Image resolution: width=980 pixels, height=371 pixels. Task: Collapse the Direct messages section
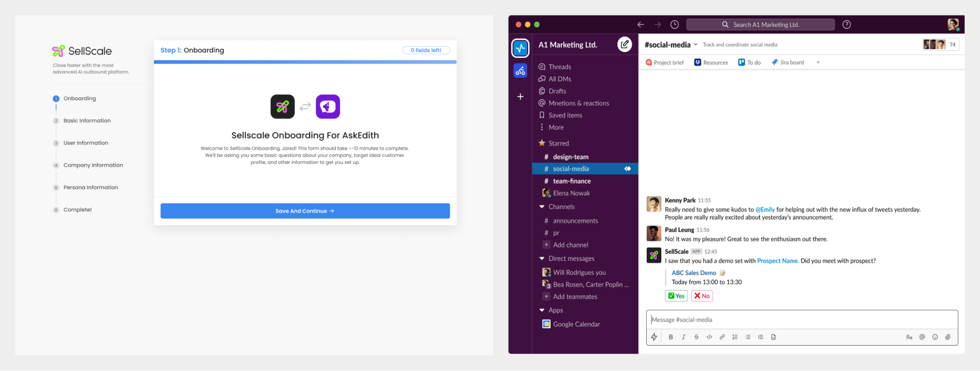[542, 259]
